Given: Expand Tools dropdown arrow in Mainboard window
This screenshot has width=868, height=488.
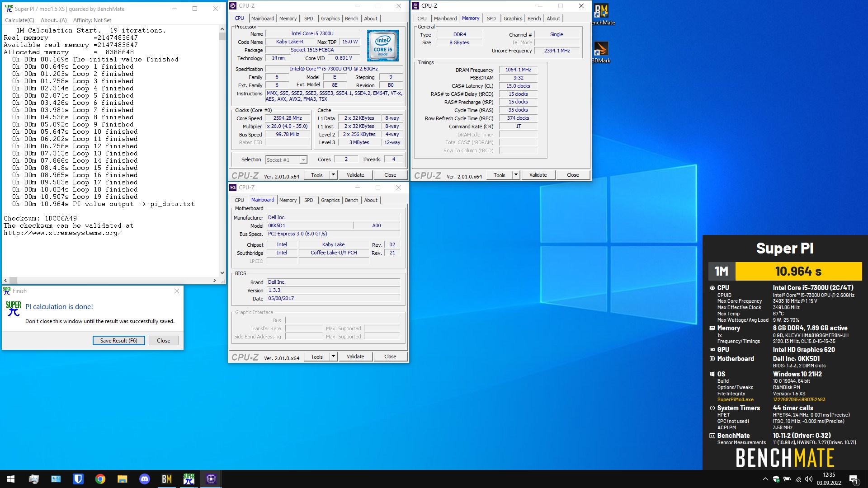Looking at the screenshot, I should 334,357.
